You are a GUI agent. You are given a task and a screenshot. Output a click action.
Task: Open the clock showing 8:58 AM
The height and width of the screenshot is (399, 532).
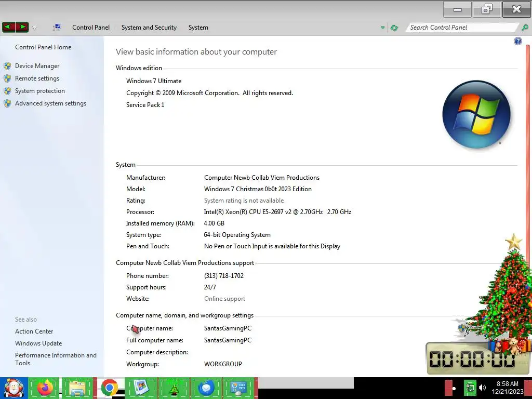click(508, 388)
